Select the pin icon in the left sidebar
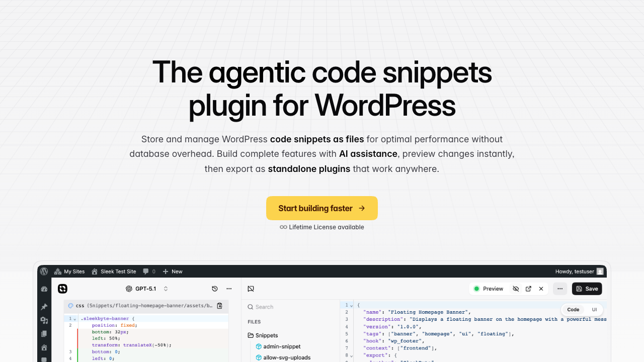Viewport: 644px width, 362px height. click(x=44, y=306)
